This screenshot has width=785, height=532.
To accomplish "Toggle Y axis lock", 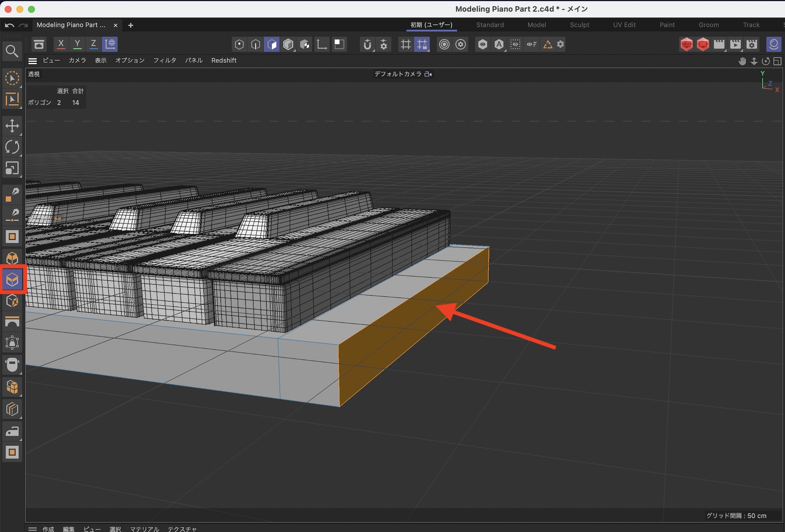I will click(x=77, y=44).
